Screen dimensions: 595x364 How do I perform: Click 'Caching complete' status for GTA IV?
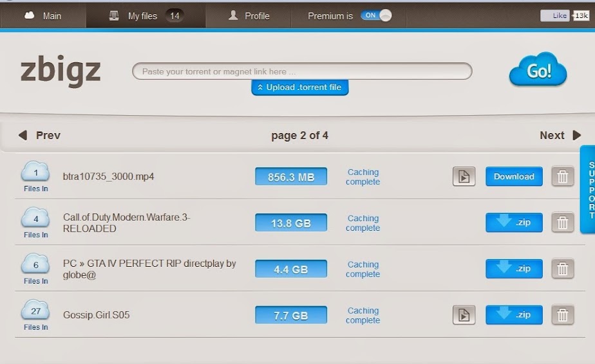click(363, 269)
